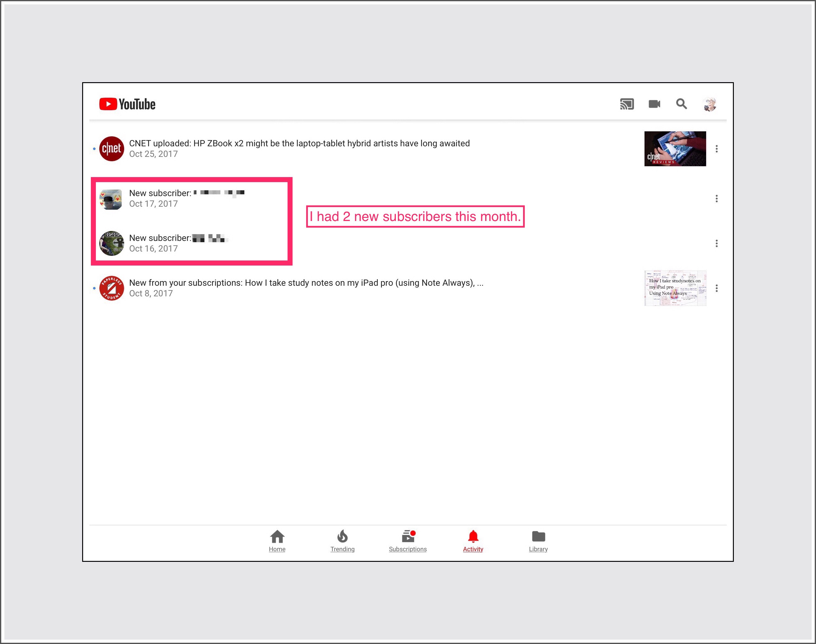Click the video camera upload icon

tap(654, 104)
